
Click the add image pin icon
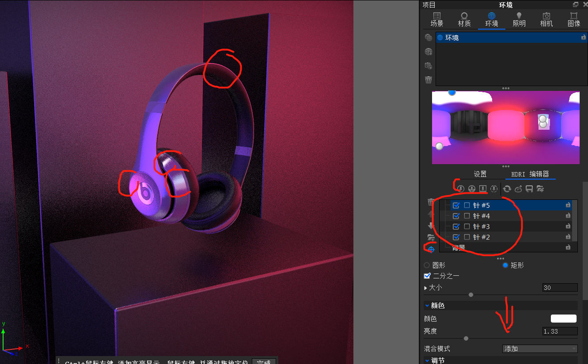[483, 189]
